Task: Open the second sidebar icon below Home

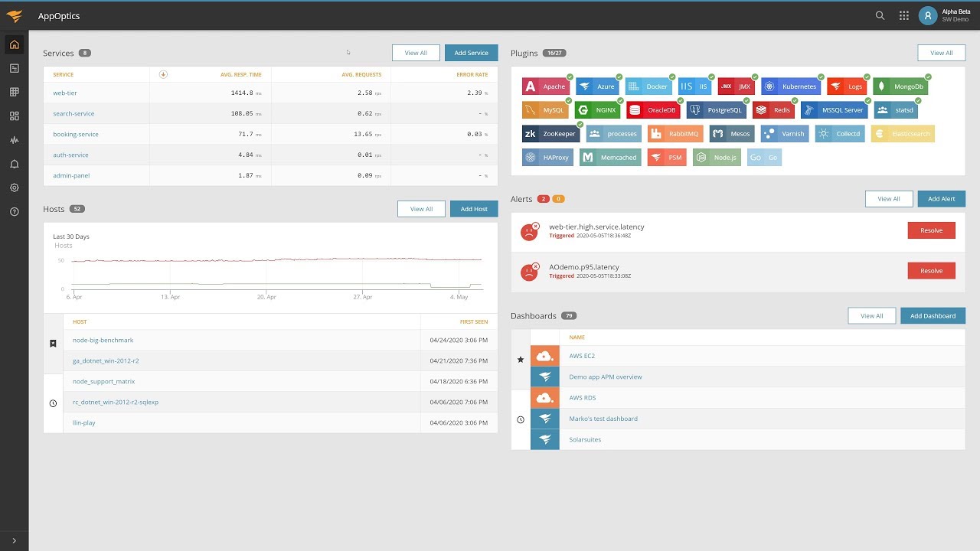Action: coord(14,68)
